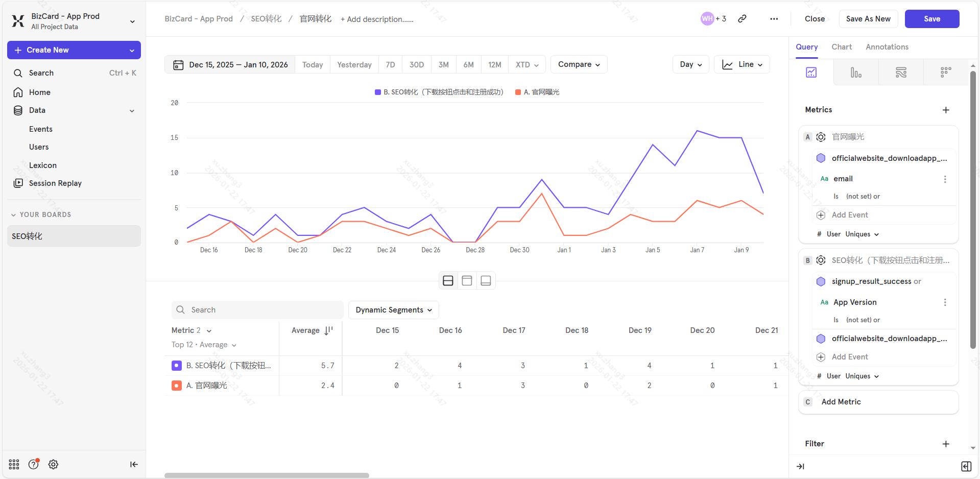Open settings gear in bottom sidebar
Image resolution: width=980 pixels, height=479 pixels.
point(53,464)
